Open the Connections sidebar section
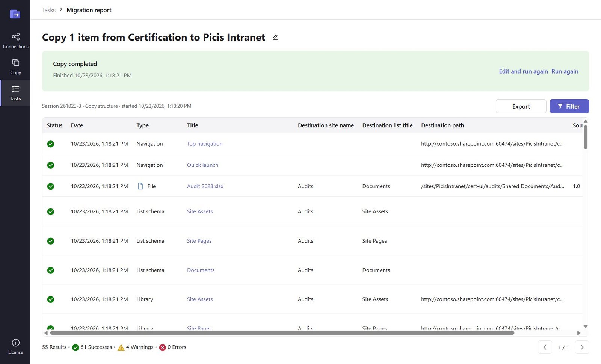The image size is (601, 364). [x=15, y=41]
